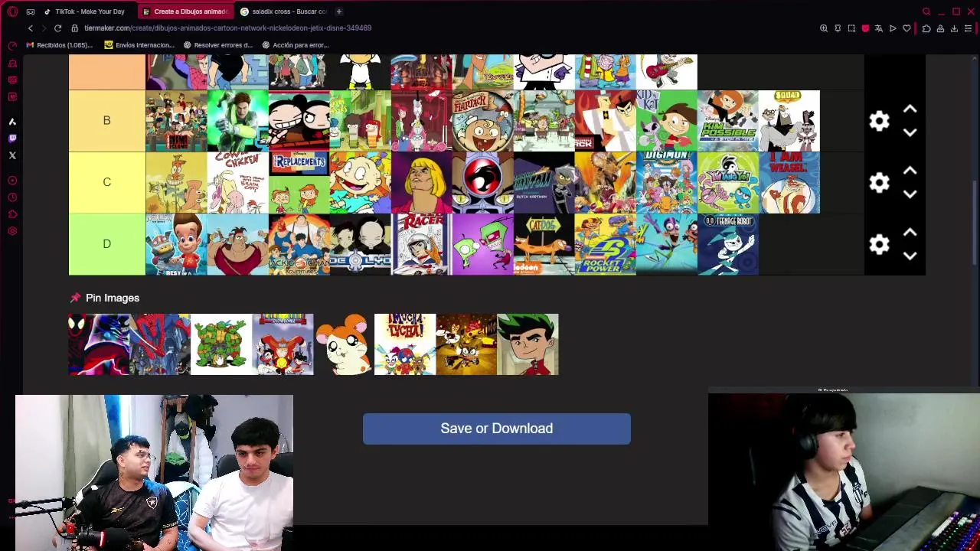The height and width of the screenshot is (551, 980).
Task: Open Acción para error... bookmark
Action: tap(295, 45)
